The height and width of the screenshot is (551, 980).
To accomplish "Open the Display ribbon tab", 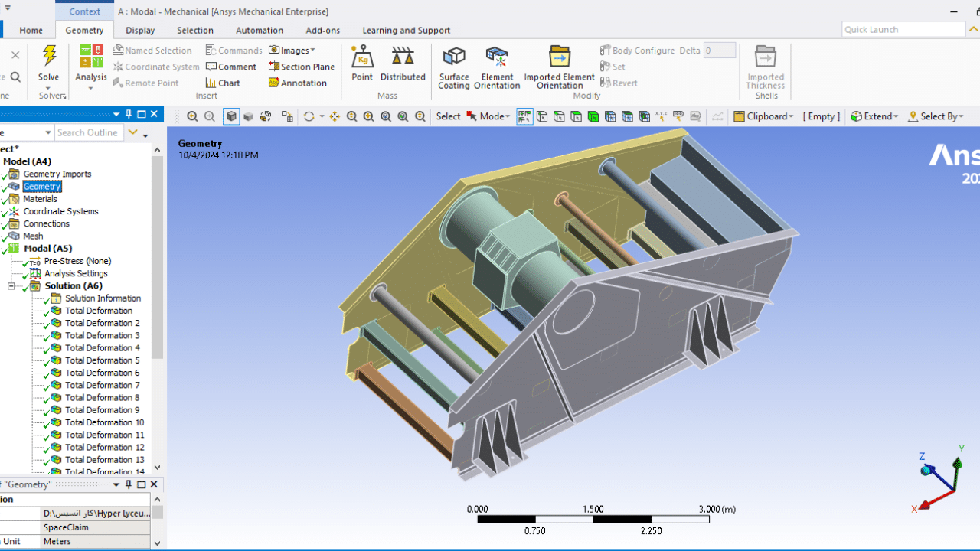I will [140, 30].
